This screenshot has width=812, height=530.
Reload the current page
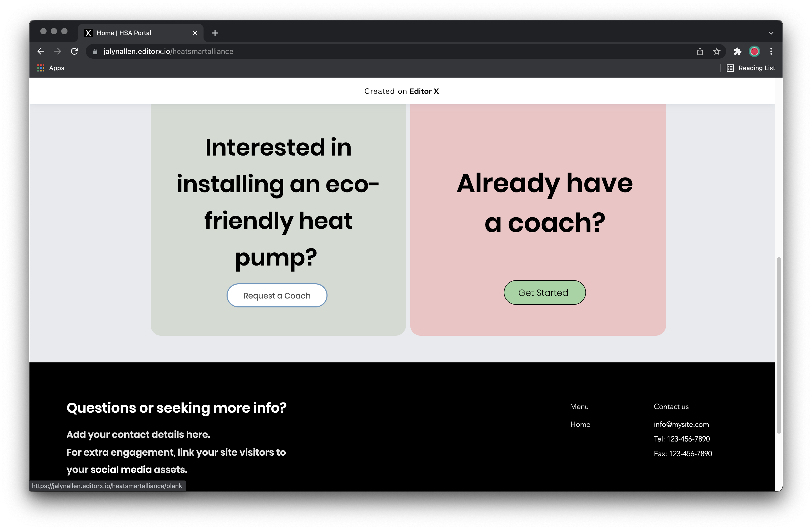tap(74, 51)
